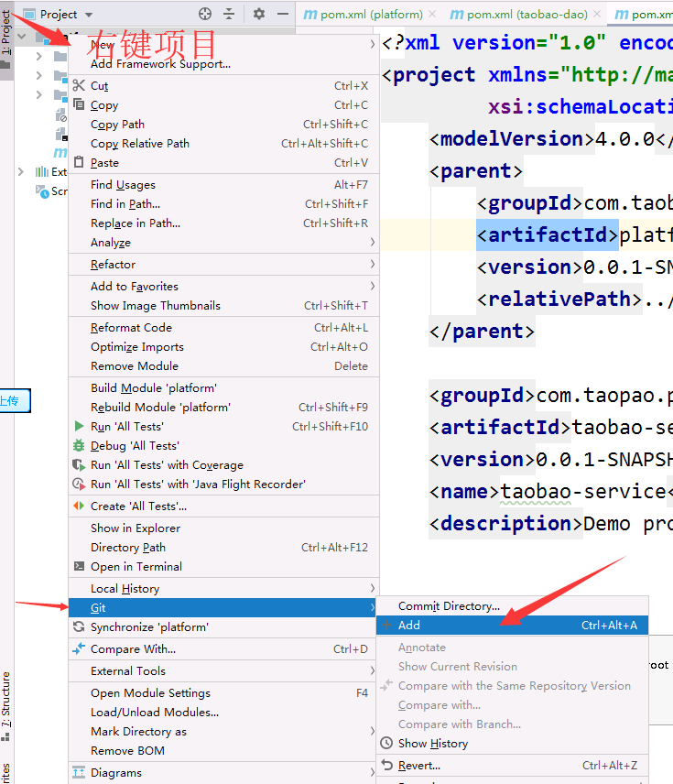
Task: Choose Remove BOM
Action: click(x=223, y=750)
